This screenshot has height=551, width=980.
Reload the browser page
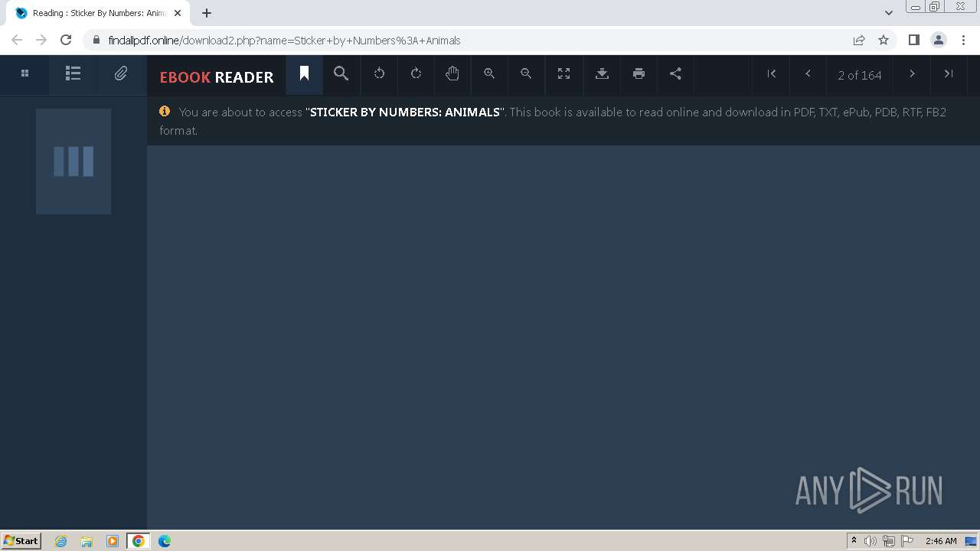click(x=66, y=40)
